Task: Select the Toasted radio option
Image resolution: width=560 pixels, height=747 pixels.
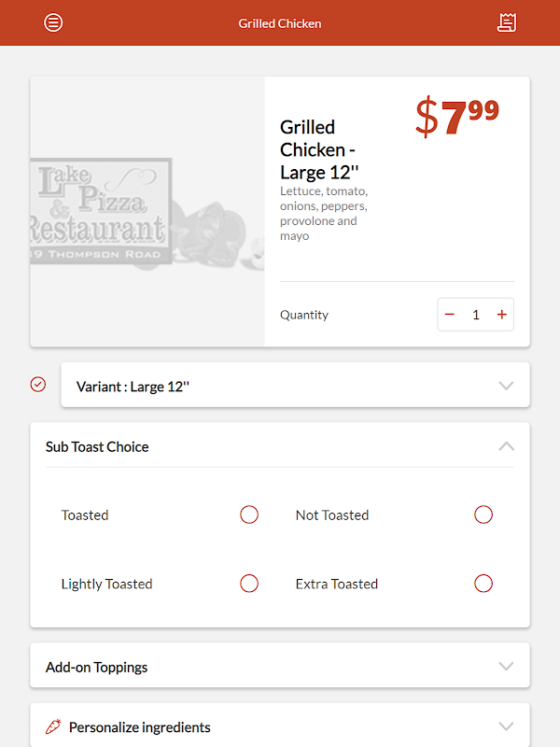Action: tap(249, 514)
